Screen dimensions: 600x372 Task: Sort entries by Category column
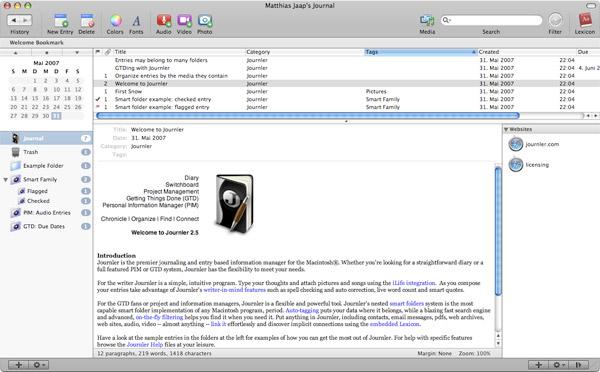coord(305,52)
